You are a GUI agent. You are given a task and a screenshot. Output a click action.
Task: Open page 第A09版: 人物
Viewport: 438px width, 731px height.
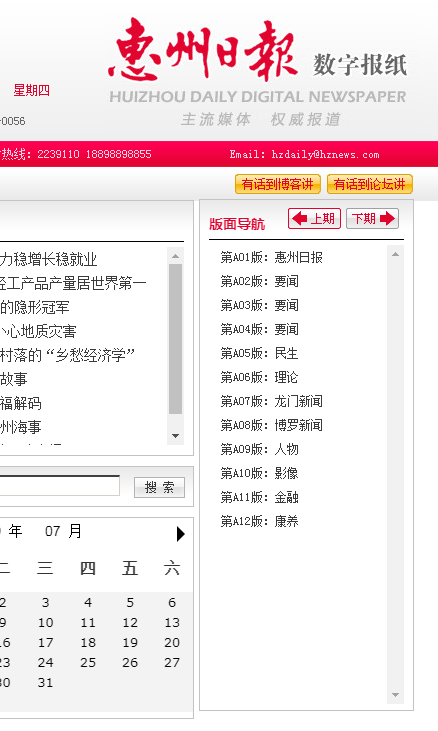point(260,449)
